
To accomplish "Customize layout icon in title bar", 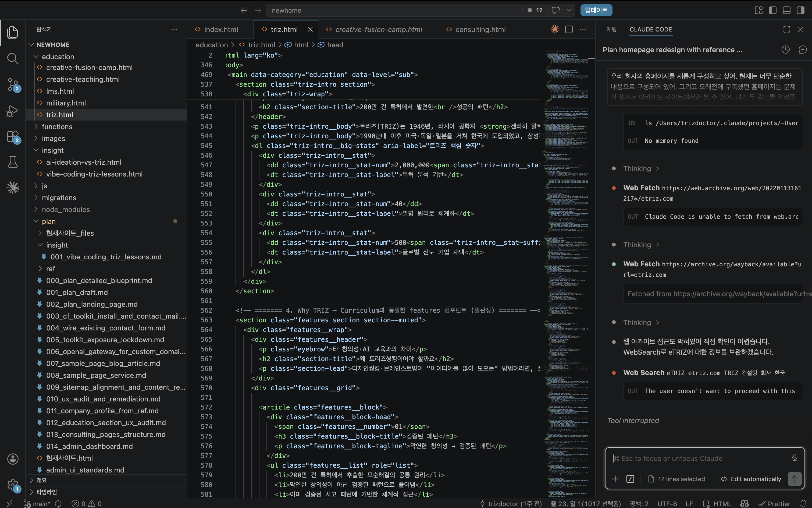I will point(758,10).
